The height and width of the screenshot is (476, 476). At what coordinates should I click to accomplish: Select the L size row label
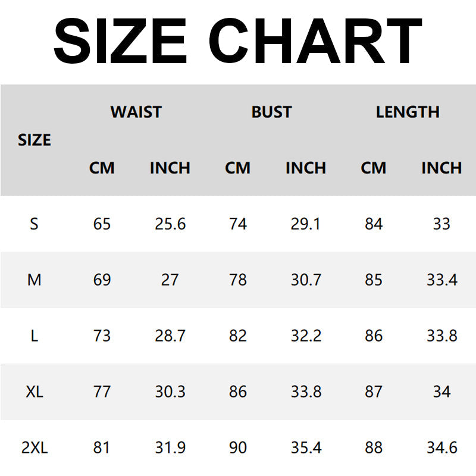click(35, 336)
